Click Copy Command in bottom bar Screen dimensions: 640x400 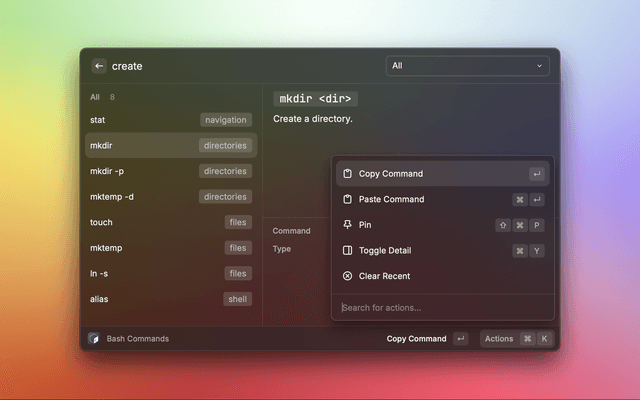point(416,339)
